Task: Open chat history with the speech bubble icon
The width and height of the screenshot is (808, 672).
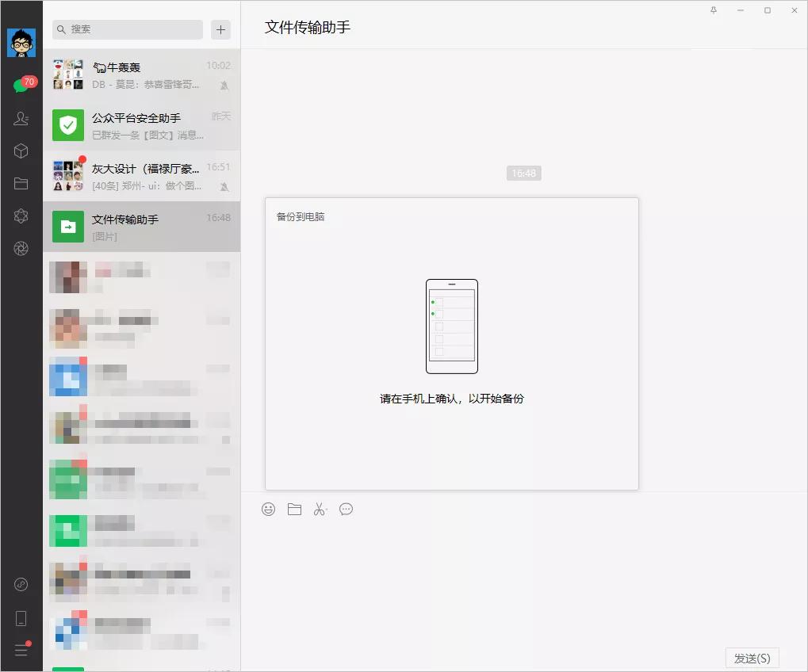Action: coord(347,509)
